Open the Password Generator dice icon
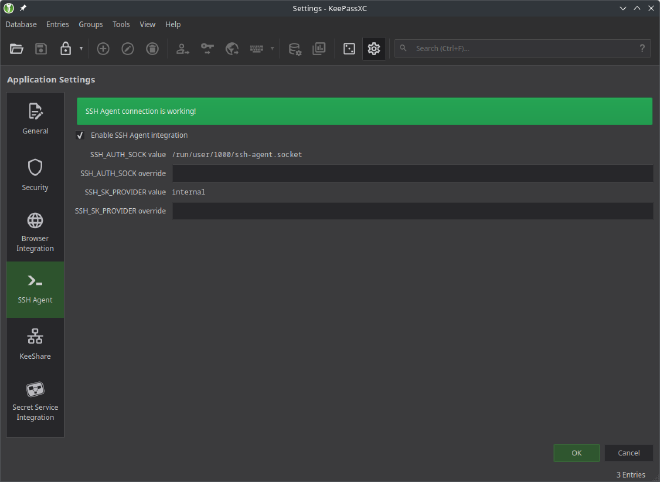Viewport: 660px width, 482px height. tap(349, 49)
